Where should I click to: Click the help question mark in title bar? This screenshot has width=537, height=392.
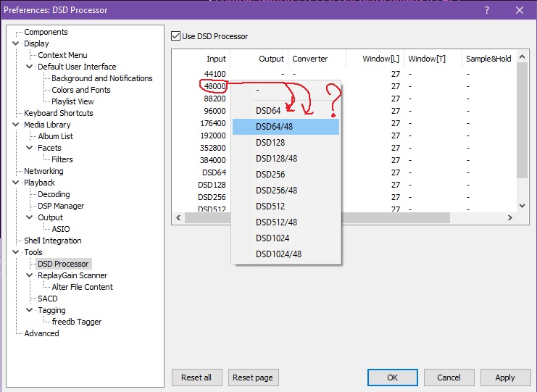click(x=486, y=10)
